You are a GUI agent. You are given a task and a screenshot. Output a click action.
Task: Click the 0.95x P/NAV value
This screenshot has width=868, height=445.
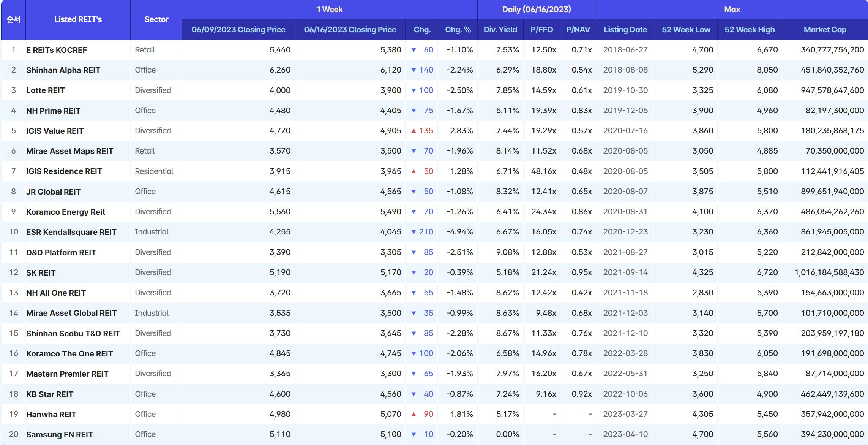(582, 272)
